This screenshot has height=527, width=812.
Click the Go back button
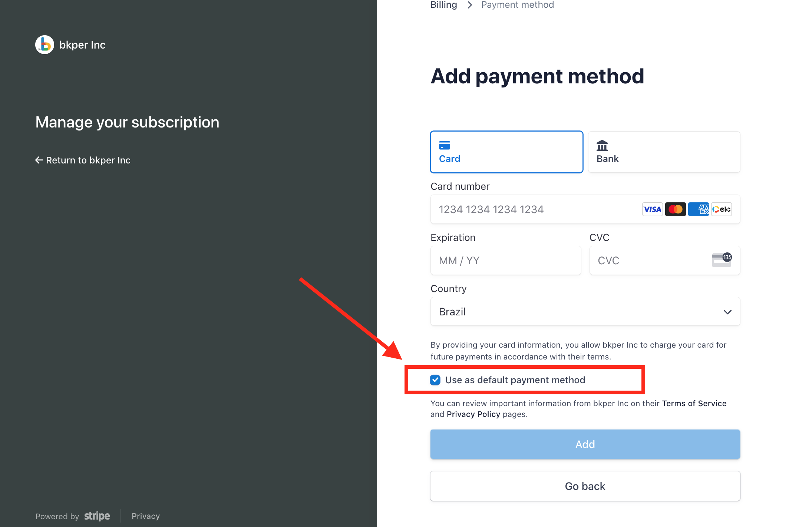point(585,486)
